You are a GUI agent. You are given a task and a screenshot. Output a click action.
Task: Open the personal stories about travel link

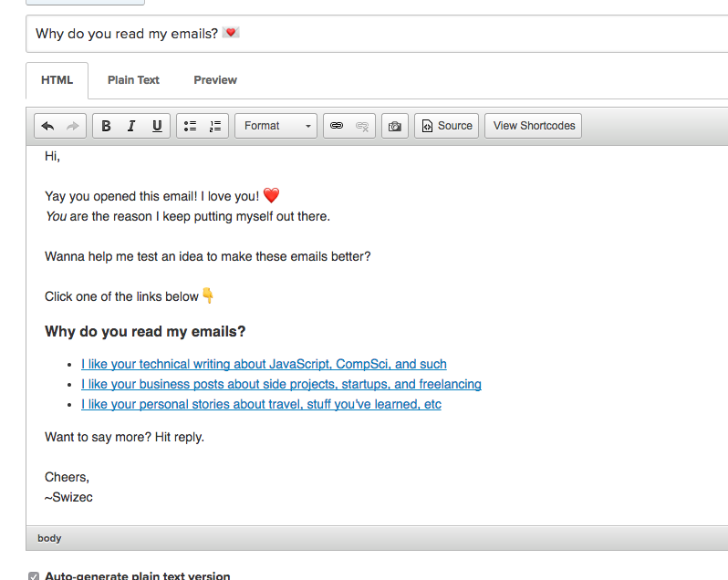(261, 404)
